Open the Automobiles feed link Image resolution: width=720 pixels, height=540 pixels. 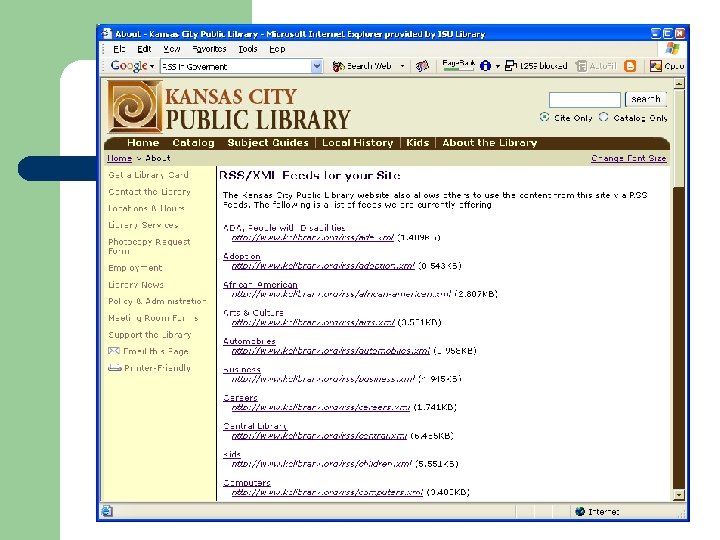pos(249,341)
